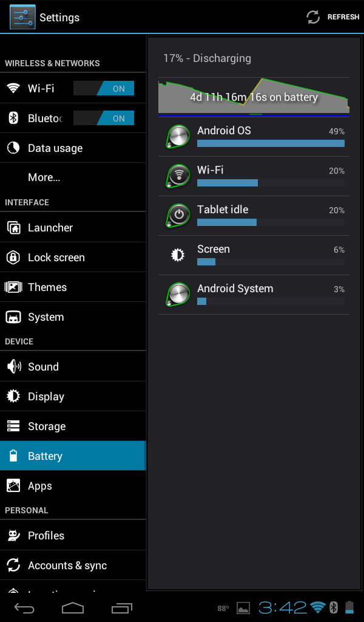The width and height of the screenshot is (364, 622).
Task: Open Lock screen settings
Action: tap(73, 257)
